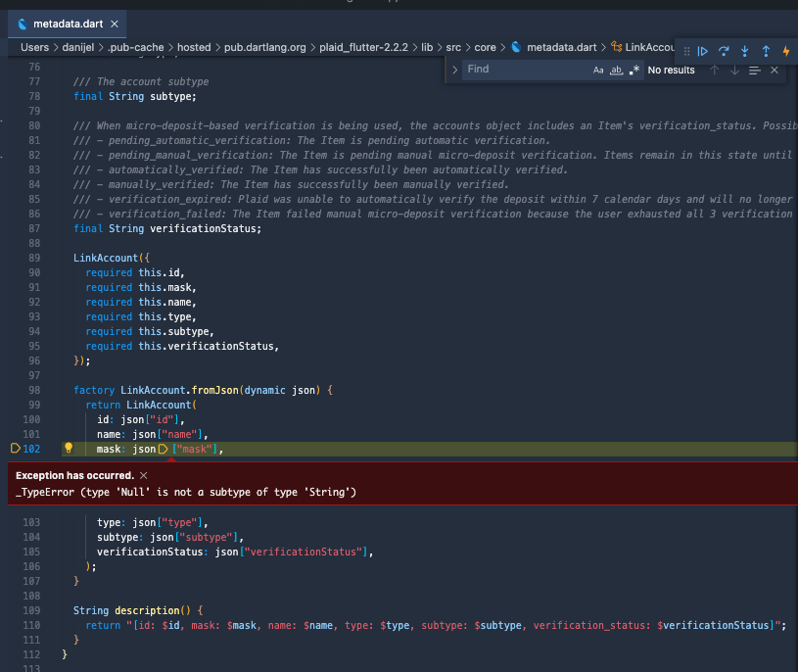Screen dimensions: 798x672
Task: Click 'verificationStatus' on line 87
Action: tap(203, 228)
